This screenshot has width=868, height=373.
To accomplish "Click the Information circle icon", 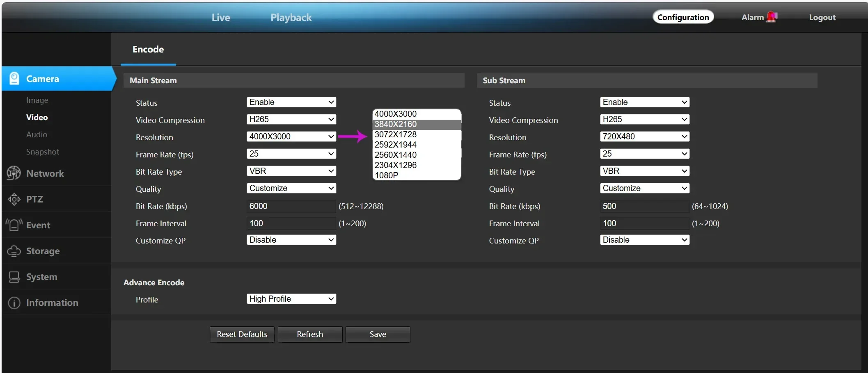I will [14, 303].
